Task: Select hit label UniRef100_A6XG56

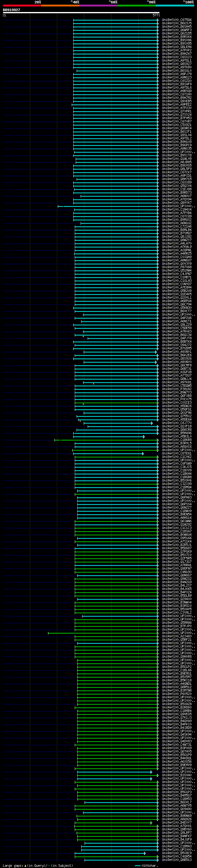Action: [177, 761]
